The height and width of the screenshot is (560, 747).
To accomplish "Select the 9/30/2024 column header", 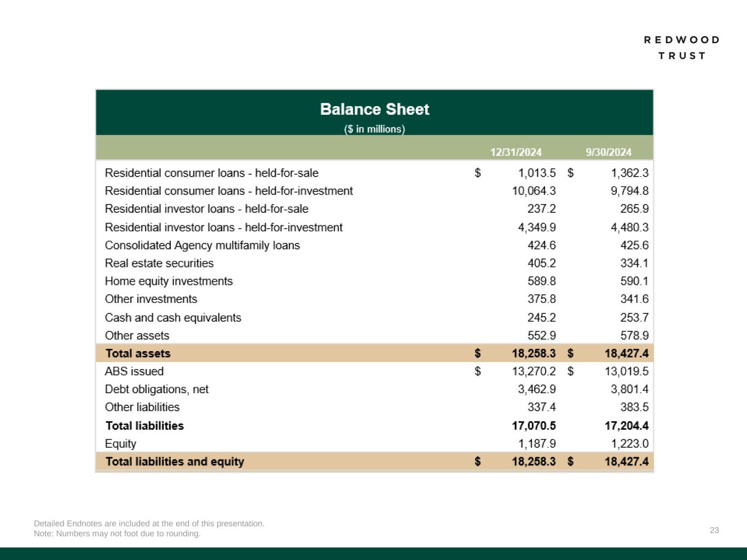I will click(x=609, y=152).
